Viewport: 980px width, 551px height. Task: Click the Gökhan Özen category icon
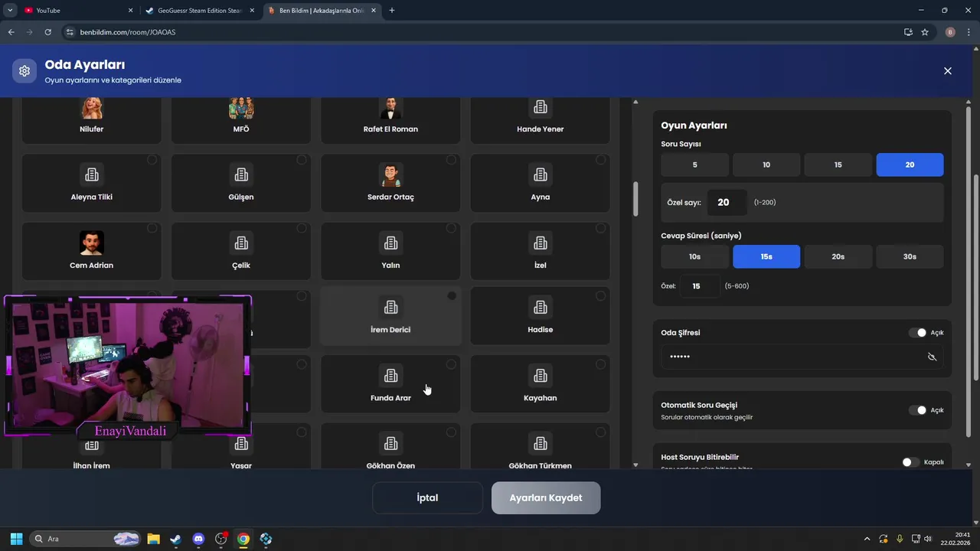point(390,444)
